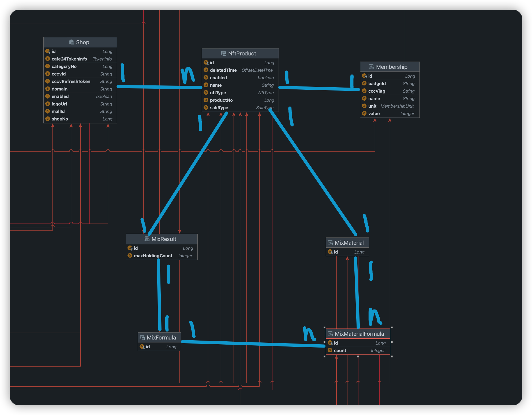The height and width of the screenshot is (415, 532).
Task: Click the attribute icon beside cccvRefreshToken
Action: pos(48,81)
